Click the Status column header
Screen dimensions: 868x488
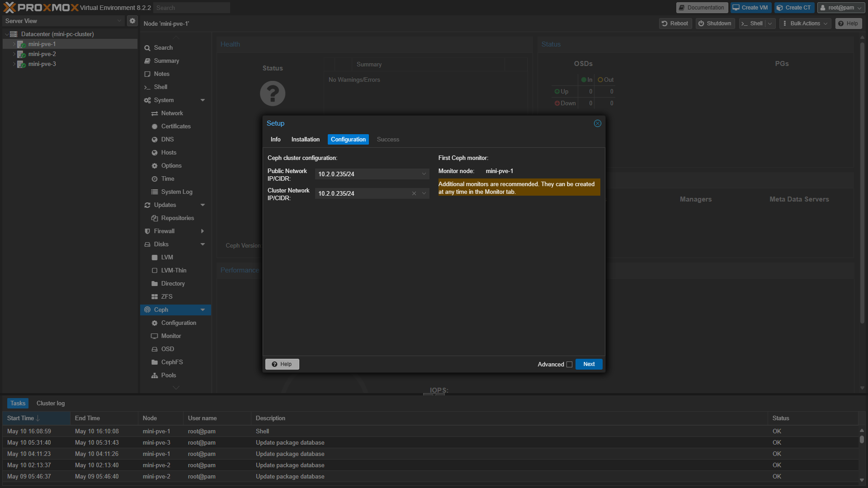pyautogui.click(x=813, y=418)
